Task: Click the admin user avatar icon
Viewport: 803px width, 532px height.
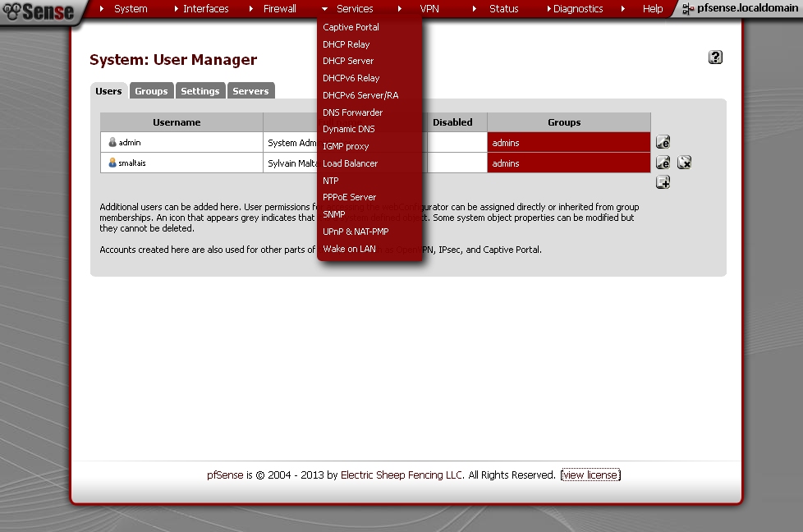Action: pyautogui.click(x=112, y=143)
